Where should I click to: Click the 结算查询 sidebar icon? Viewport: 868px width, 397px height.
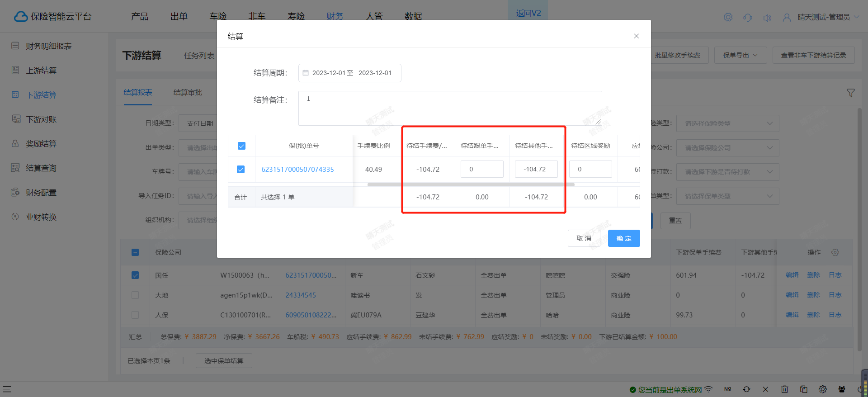15,168
